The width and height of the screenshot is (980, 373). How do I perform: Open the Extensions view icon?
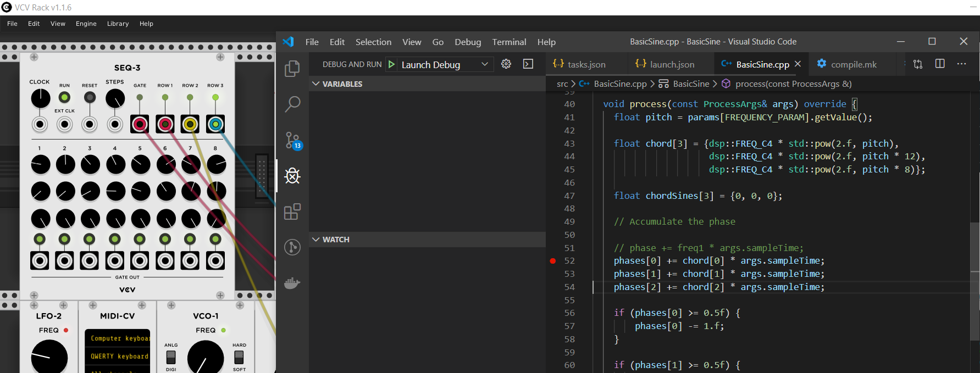click(x=292, y=211)
